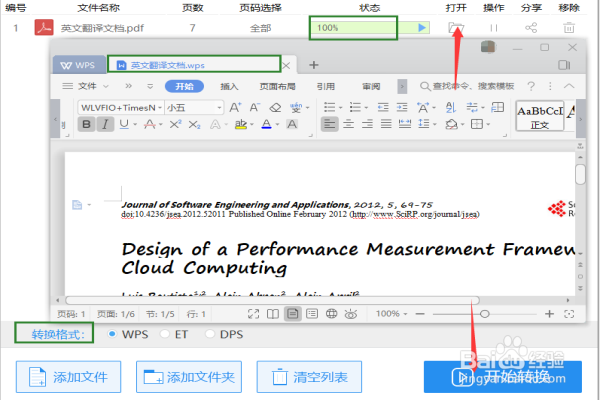The height and width of the screenshot is (400, 600).
Task: Increase paragraph indent
Action: point(402,107)
